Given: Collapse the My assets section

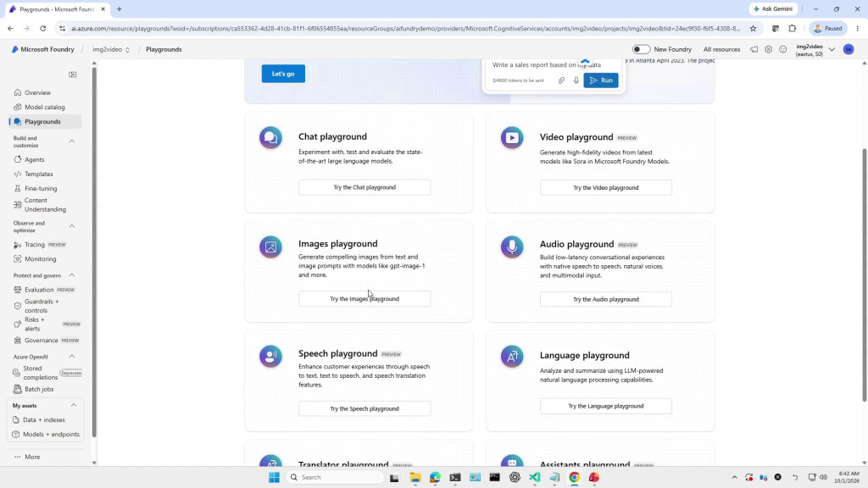Looking at the screenshot, I should coord(73,406).
